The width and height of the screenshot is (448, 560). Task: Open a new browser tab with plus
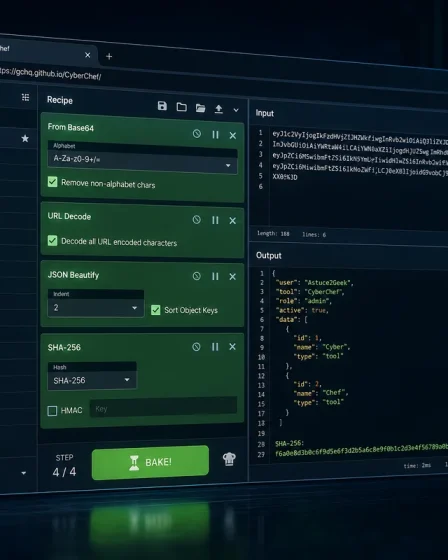coord(109,56)
